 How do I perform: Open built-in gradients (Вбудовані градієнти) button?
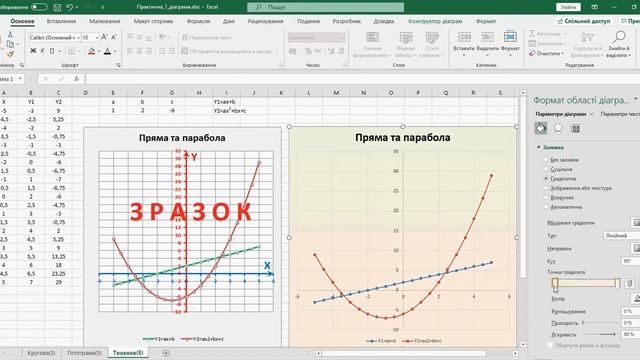click(636, 222)
